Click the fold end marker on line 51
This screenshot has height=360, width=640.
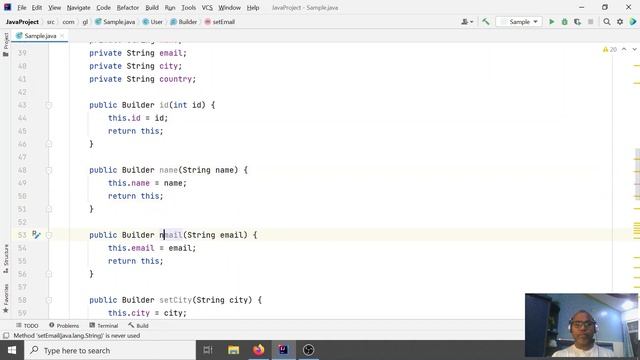(x=49, y=209)
